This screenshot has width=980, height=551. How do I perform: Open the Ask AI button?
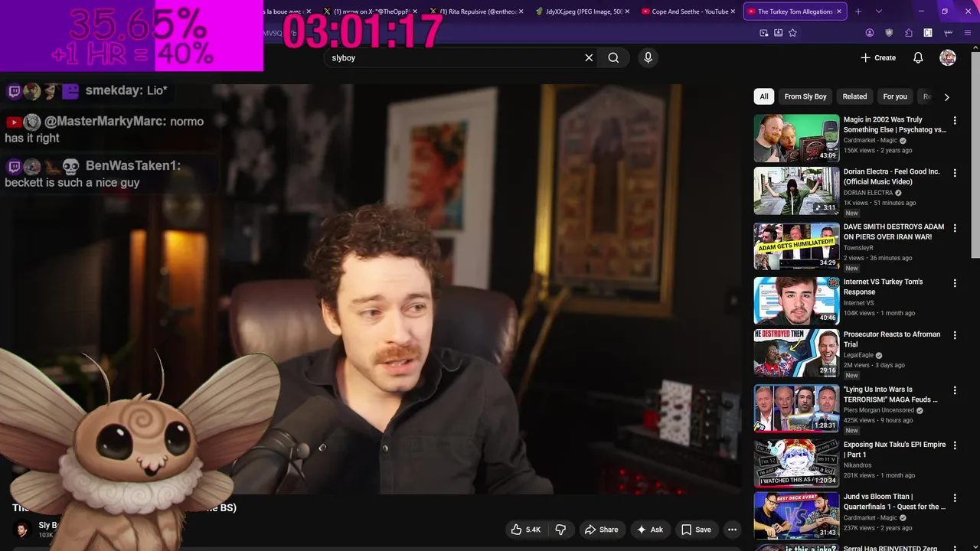point(649,530)
